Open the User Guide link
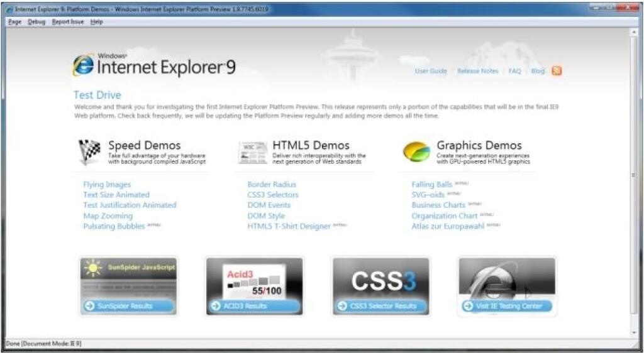This screenshot has width=644, height=353. 431,71
